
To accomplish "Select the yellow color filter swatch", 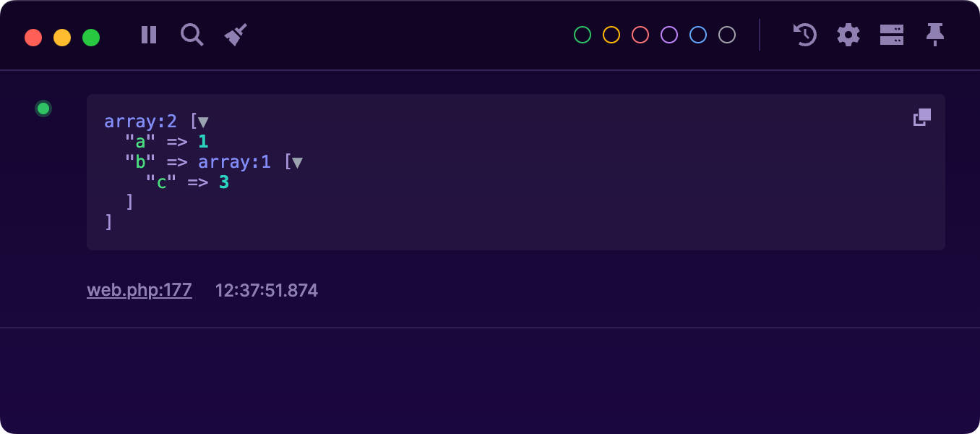I will point(611,34).
